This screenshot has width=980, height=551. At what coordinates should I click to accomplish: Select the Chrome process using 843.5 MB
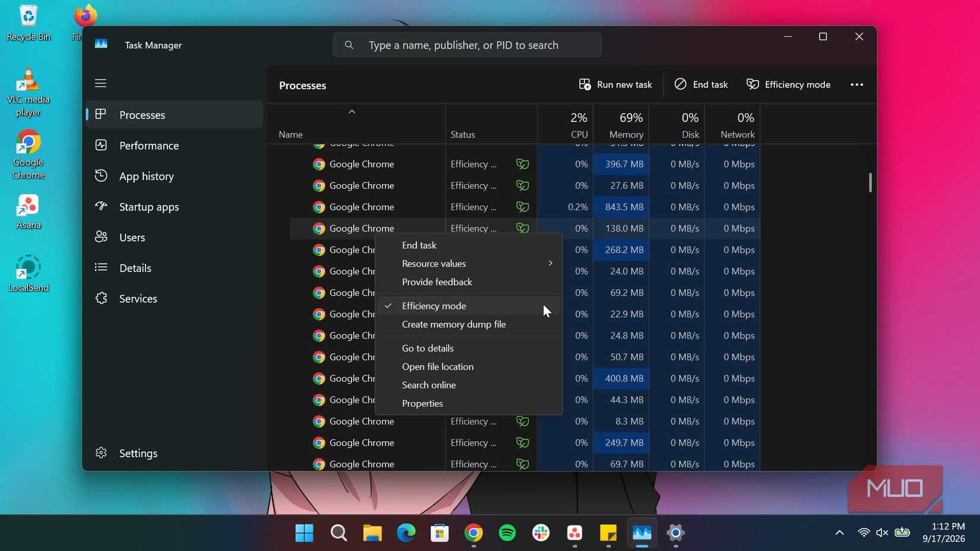click(524, 207)
